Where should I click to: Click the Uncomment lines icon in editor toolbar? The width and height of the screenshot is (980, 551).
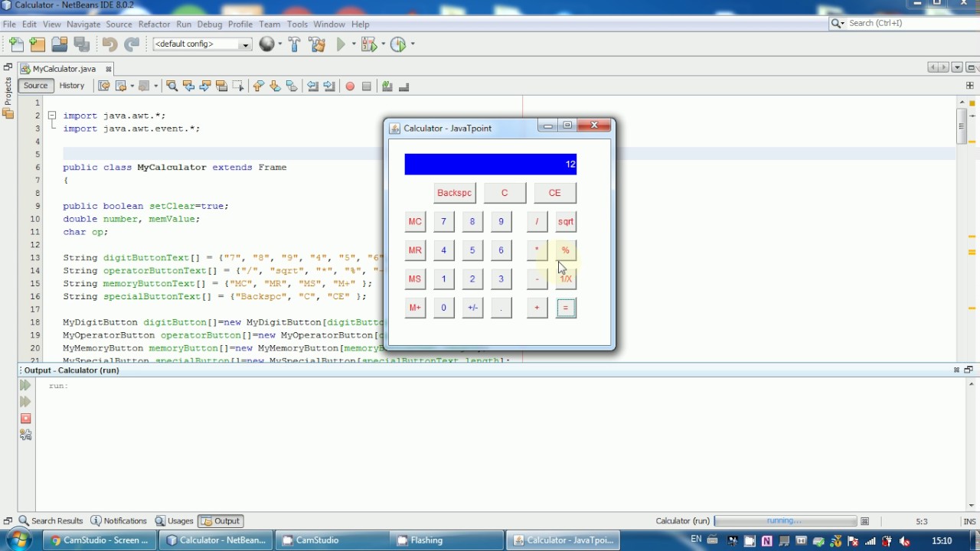point(403,86)
